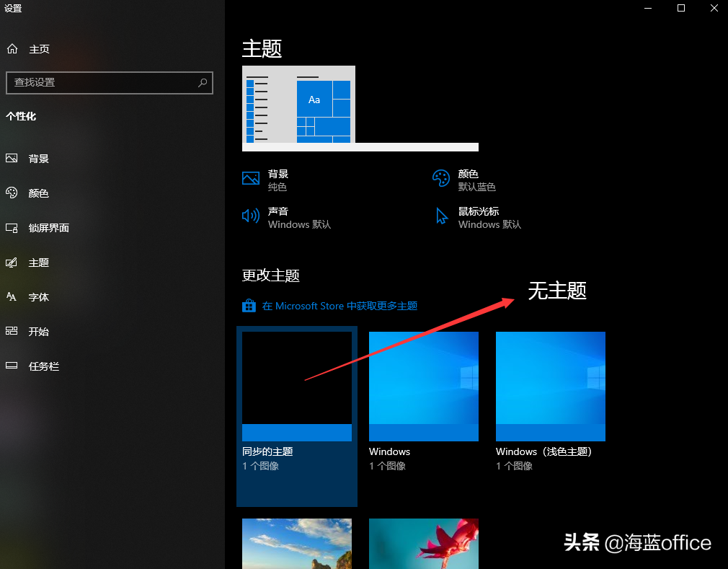The height and width of the screenshot is (569, 728).
Task: Click the 锁屏界面 lock screen icon
Action: 12,228
